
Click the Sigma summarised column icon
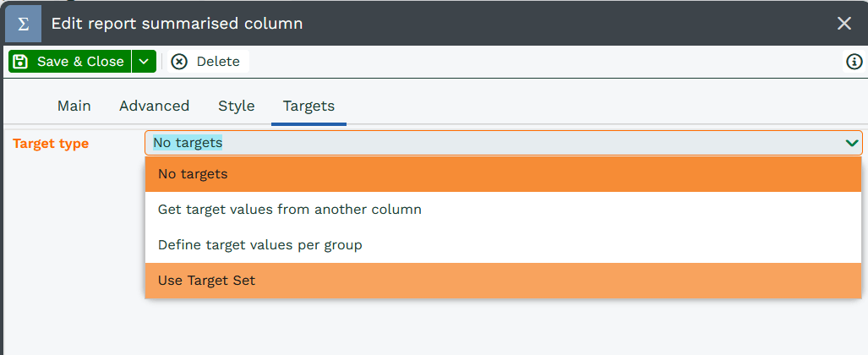[x=23, y=24]
